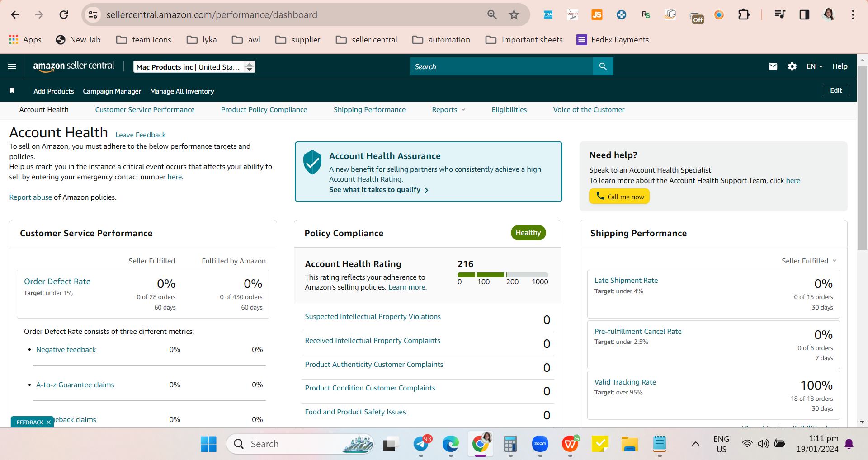Screen dimensions: 868x460
Task: Open the automation bookmarks folder
Action: 441,40
